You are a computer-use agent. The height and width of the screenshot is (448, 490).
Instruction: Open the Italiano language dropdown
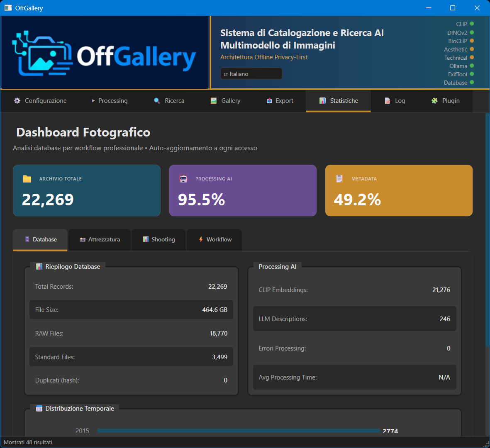(x=251, y=74)
